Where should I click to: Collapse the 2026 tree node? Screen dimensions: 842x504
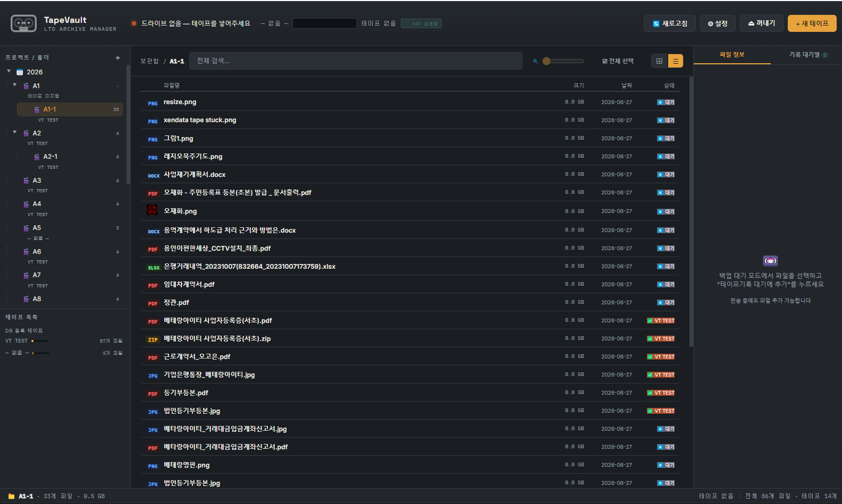click(9, 71)
